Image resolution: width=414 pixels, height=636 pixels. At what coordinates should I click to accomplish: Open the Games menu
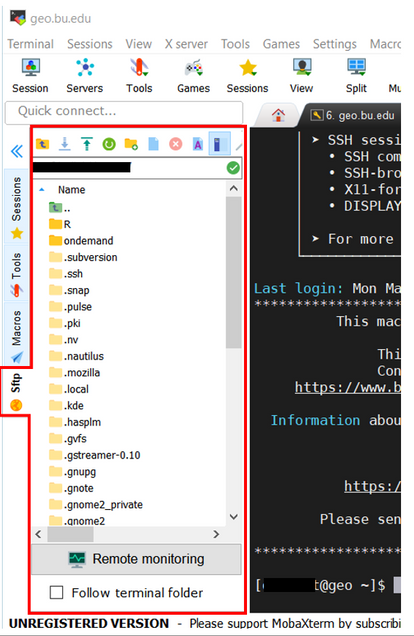pyautogui.click(x=281, y=44)
